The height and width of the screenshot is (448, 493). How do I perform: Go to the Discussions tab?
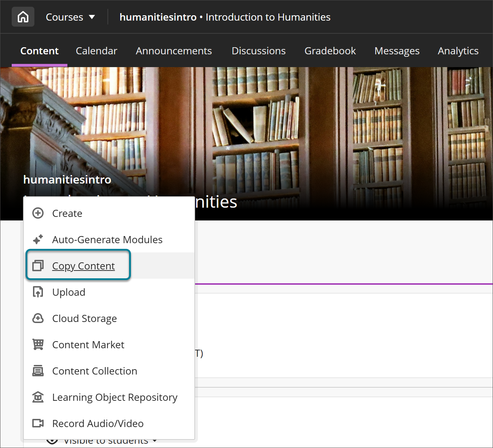pos(258,51)
